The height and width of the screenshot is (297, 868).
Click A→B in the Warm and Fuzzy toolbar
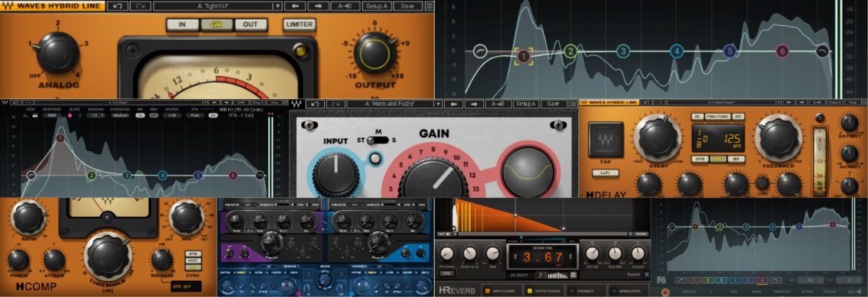(498, 104)
